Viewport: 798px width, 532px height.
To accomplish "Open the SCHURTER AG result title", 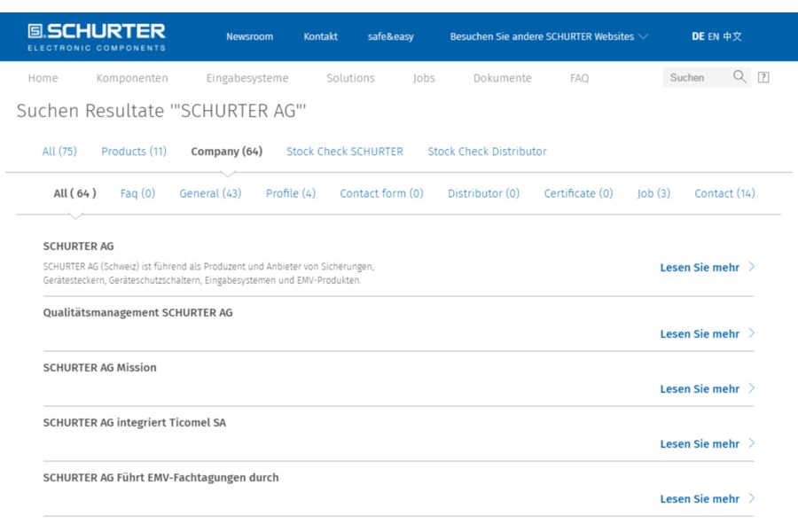I will coord(78,246).
